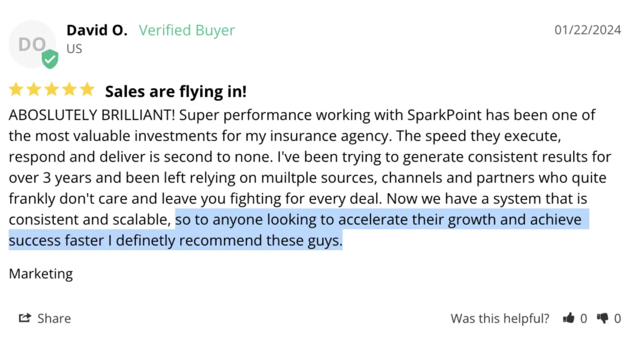This screenshot has width=644, height=354.
Task: Click the Verified Buyer label
Action: pyautogui.click(x=187, y=31)
